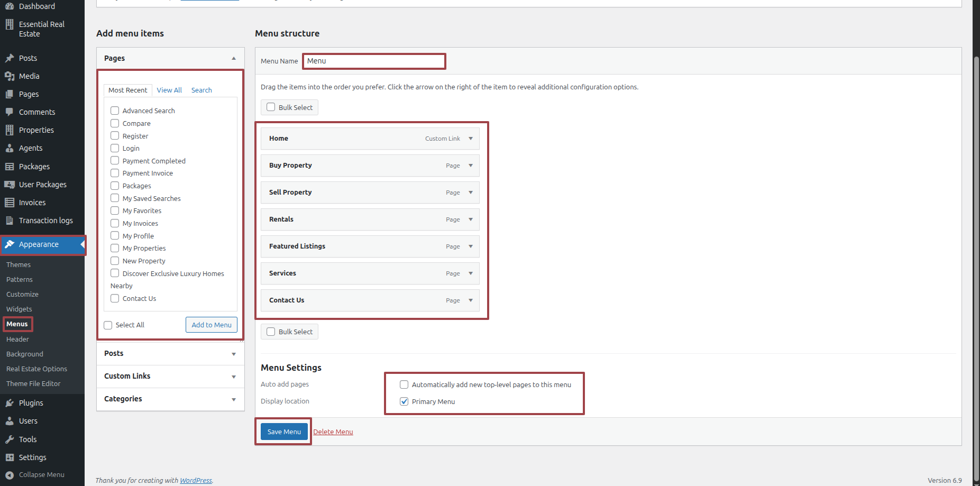980x486 pixels.
Task: Enable automatically add new top-level pages
Action: click(404, 384)
